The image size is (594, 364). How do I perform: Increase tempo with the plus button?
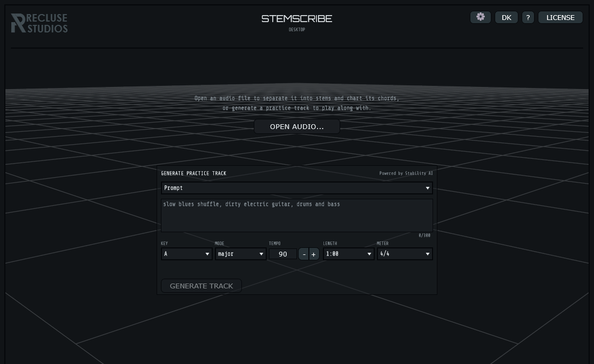click(314, 254)
